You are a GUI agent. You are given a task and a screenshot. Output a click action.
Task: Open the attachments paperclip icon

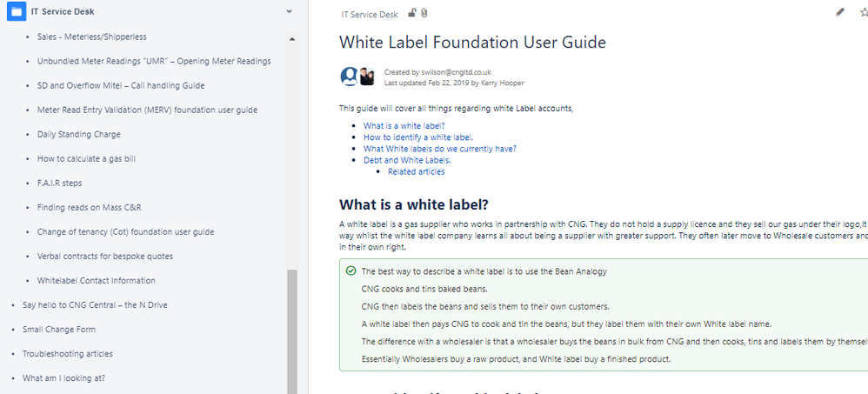pos(424,13)
